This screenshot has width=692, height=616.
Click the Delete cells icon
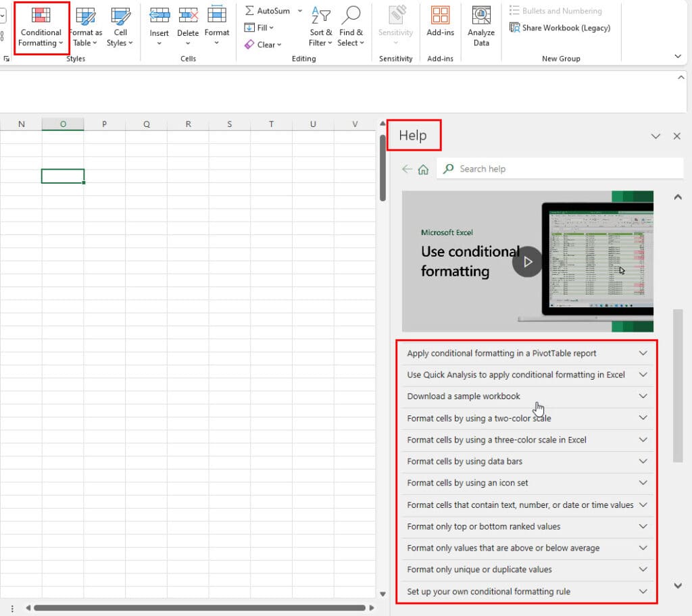(x=188, y=16)
